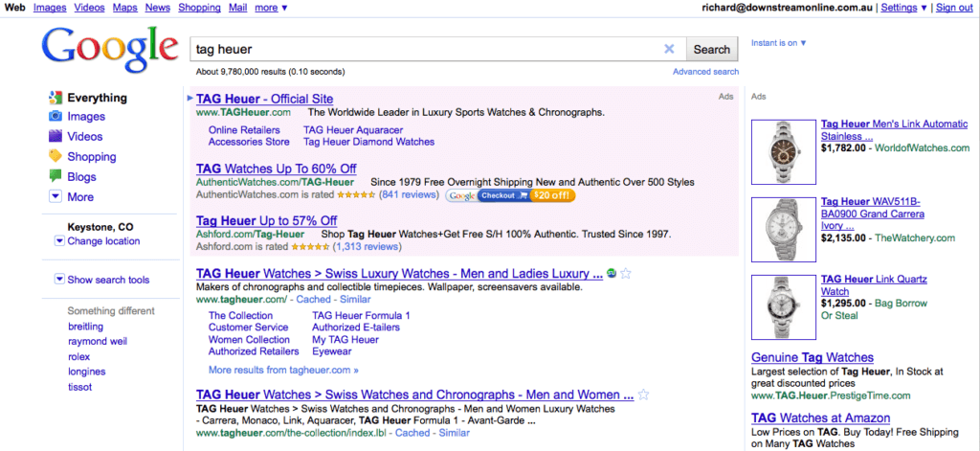Click the Images camera icon in sidebar
Viewport: 980px width, 451px height.
pos(55,117)
